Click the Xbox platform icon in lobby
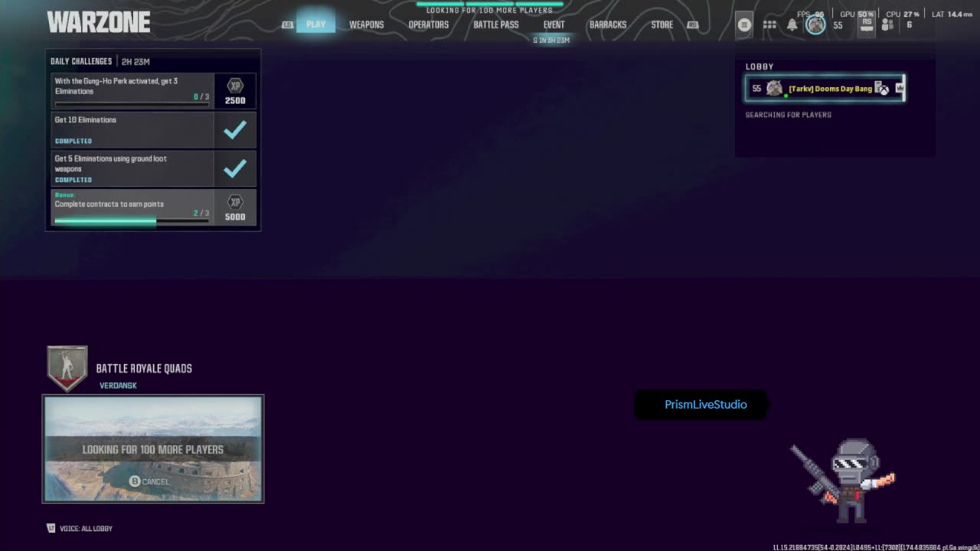Screen dimensions: 980x551 882,88
